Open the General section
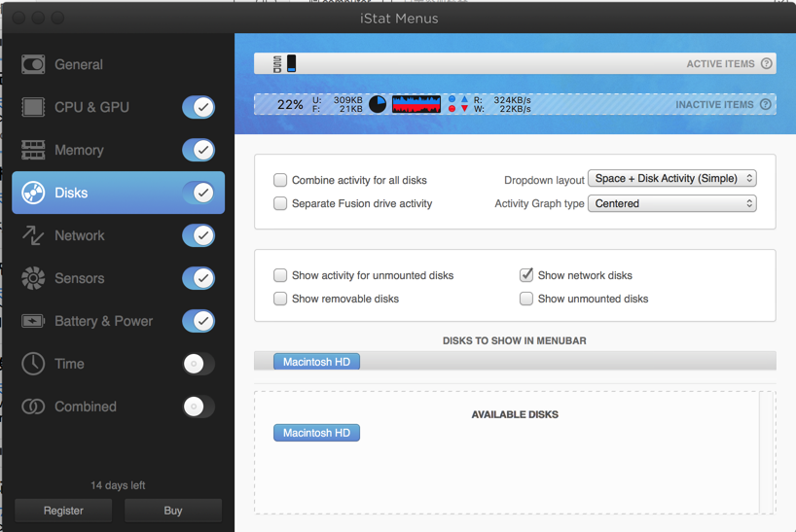Viewport: 796px width, 532px height. coord(119,64)
